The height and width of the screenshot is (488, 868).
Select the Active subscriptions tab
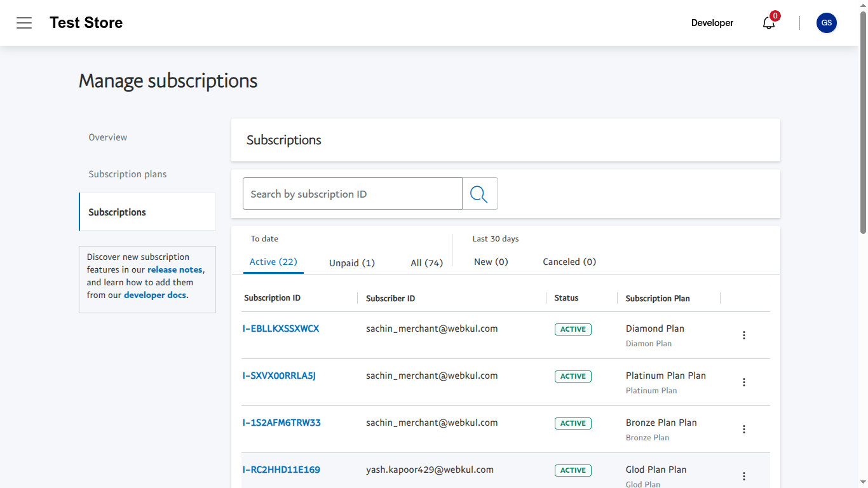pyautogui.click(x=273, y=261)
